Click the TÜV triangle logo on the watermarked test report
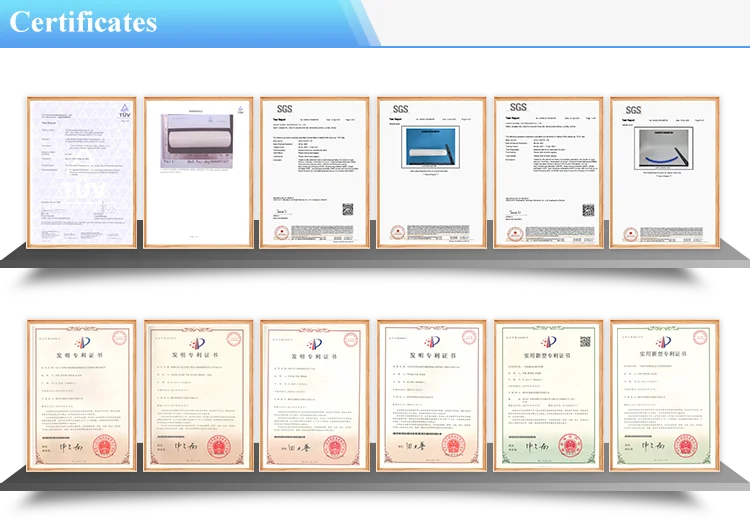750x521 pixels. (x=124, y=111)
